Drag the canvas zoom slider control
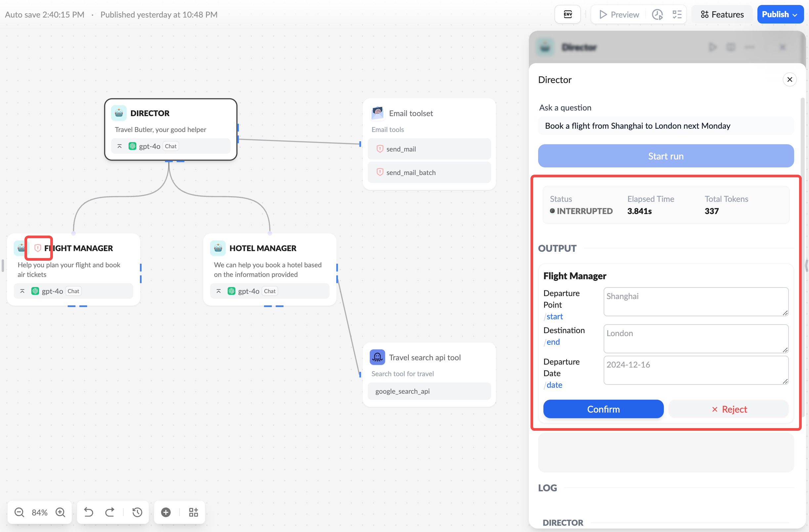The width and height of the screenshot is (809, 532). coord(40,512)
